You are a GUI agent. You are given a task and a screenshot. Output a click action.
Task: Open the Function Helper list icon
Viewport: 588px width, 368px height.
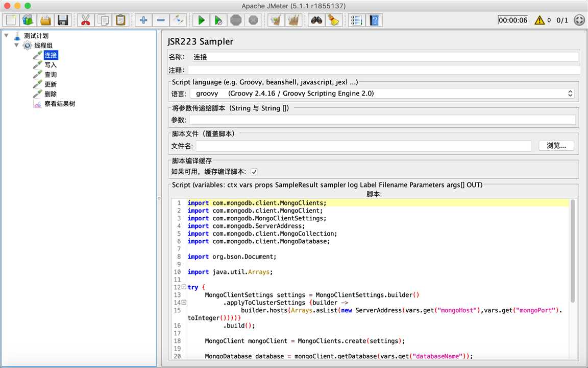[x=357, y=20]
